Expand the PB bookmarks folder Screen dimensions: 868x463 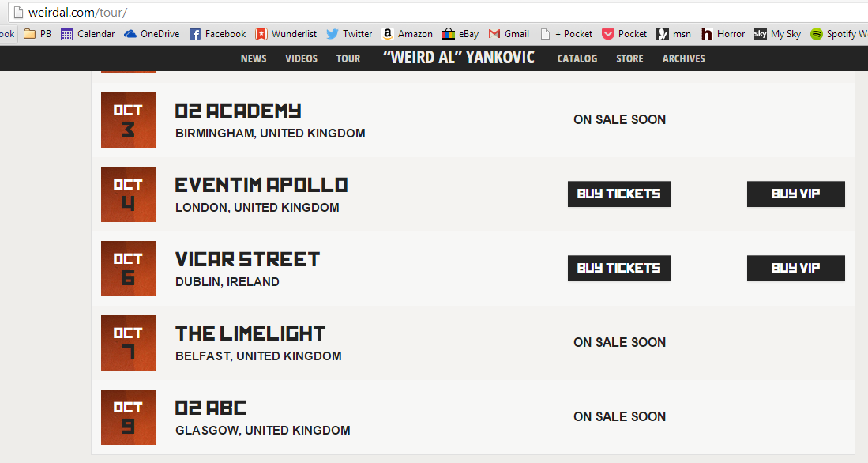[x=37, y=34]
